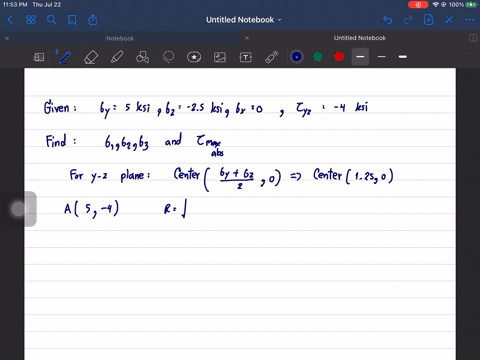Toggle the read-only mode icon
Screen dimensions: 480x360
(39, 57)
